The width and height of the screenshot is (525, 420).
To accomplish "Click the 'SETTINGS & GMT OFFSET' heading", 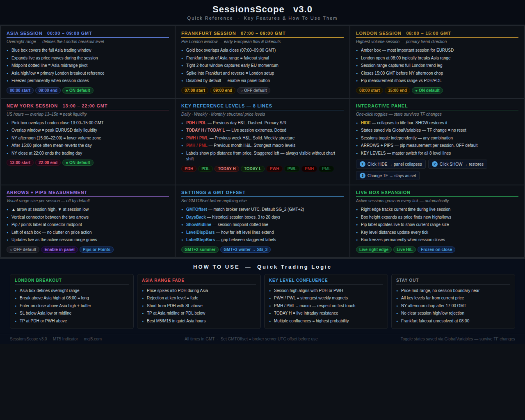I will [x=213, y=192].
